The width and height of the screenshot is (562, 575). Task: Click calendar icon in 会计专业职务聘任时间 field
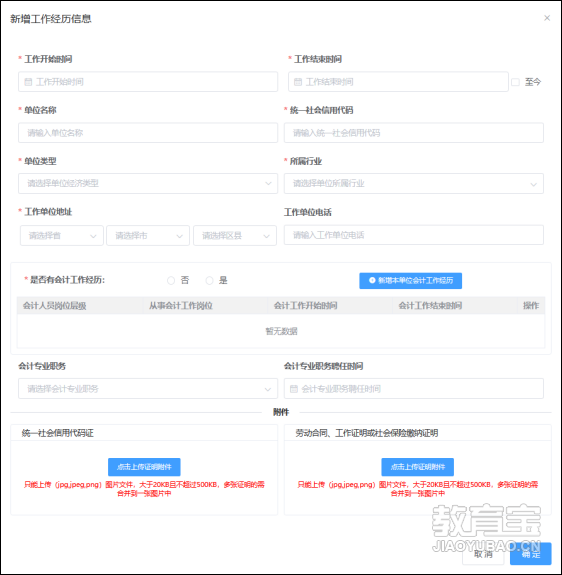(294, 389)
